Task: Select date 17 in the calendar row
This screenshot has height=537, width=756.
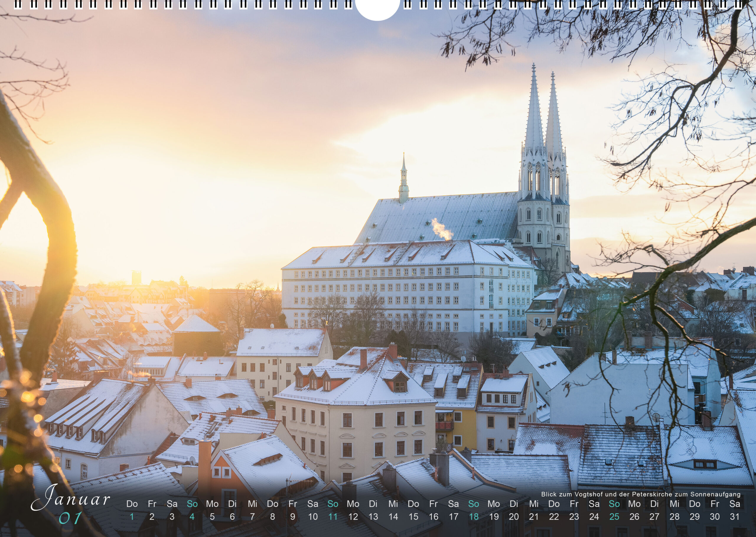Action: (454, 517)
